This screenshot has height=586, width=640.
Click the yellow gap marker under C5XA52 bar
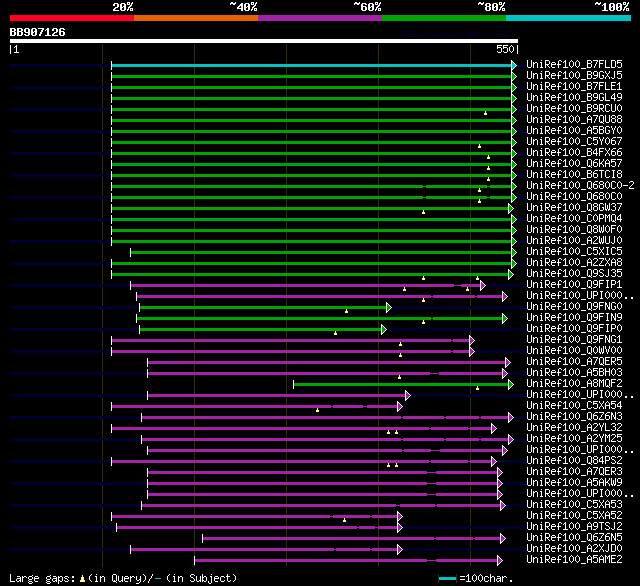coord(344,520)
